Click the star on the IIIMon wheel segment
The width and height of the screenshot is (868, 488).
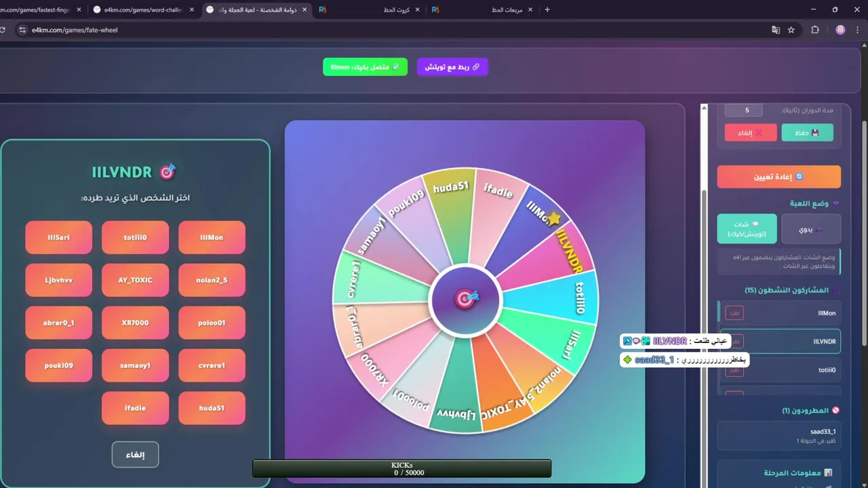pyautogui.click(x=554, y=218)
